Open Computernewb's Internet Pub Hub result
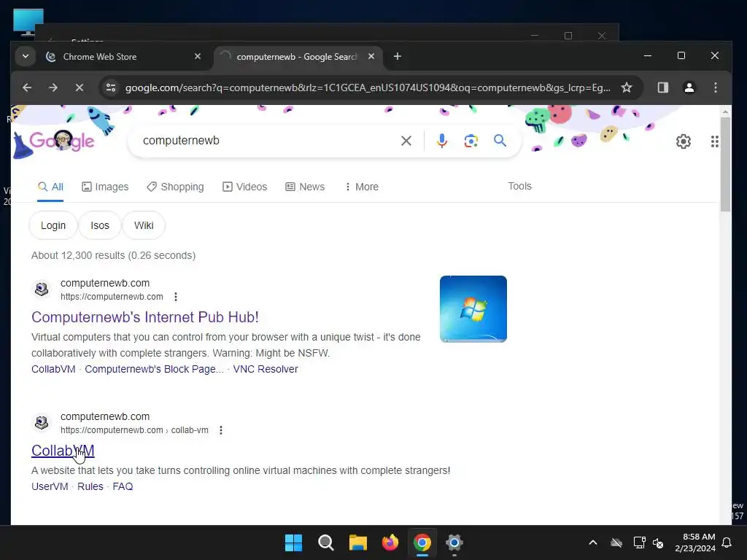This screenshot has height=560, width=747. pyautogui.click(x=145, y=317)
